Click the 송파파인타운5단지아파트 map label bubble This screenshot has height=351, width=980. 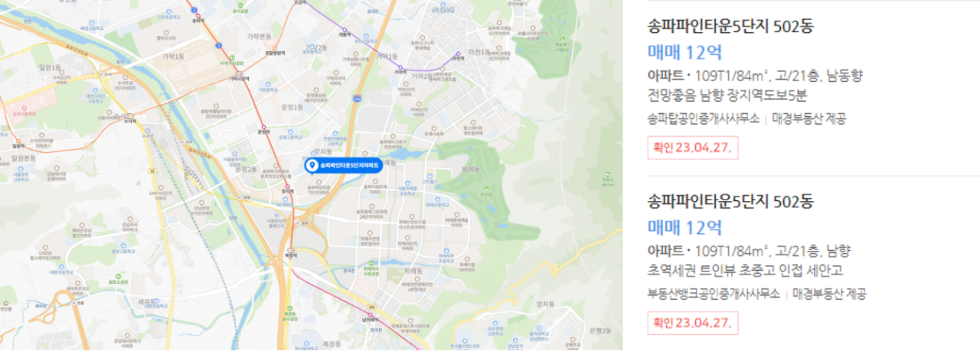(x=343, y=166)
